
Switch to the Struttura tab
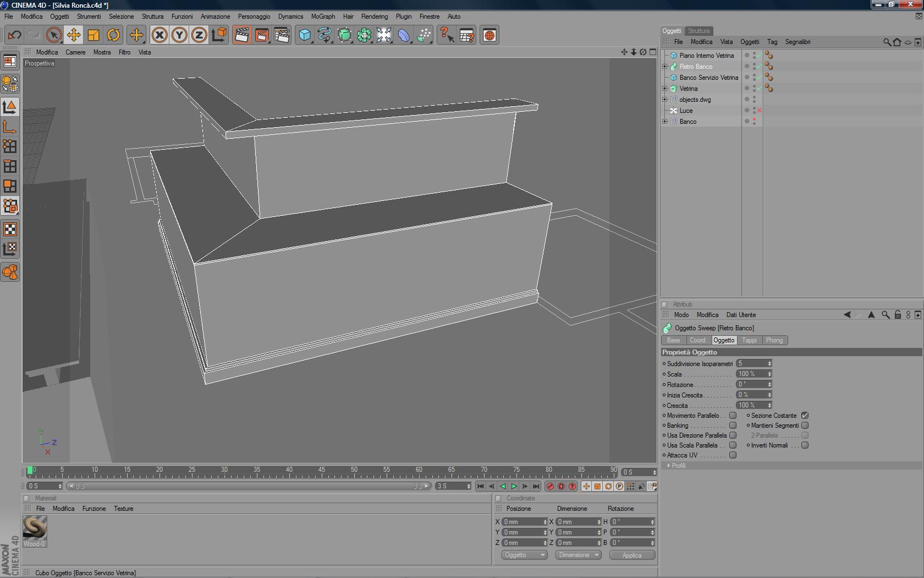[698, 31]
